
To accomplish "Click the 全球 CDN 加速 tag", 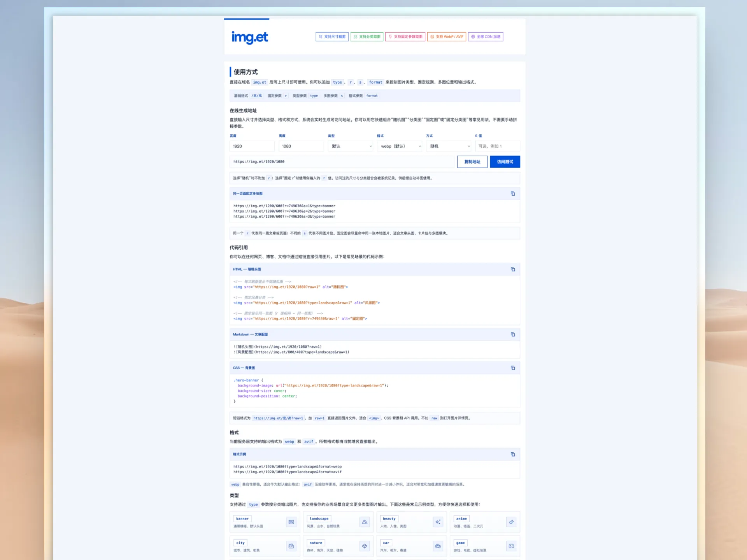I will point(486,37).
